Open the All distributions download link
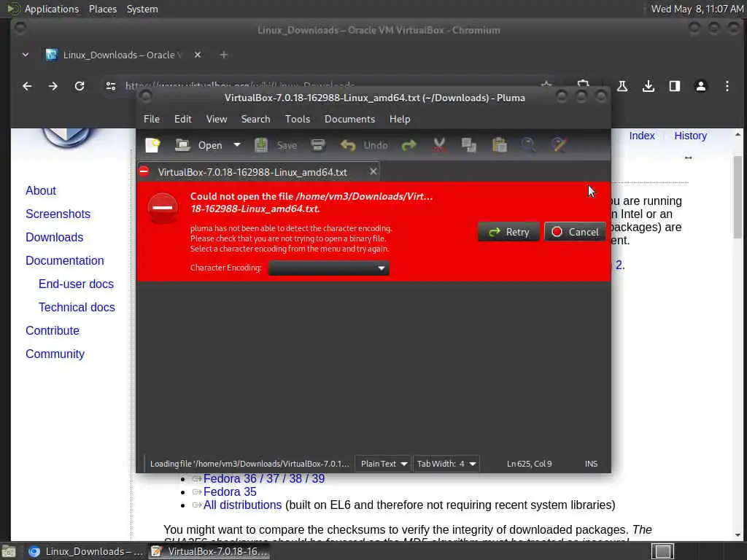The height and width of the screenshot is (560, 747). 242,505
